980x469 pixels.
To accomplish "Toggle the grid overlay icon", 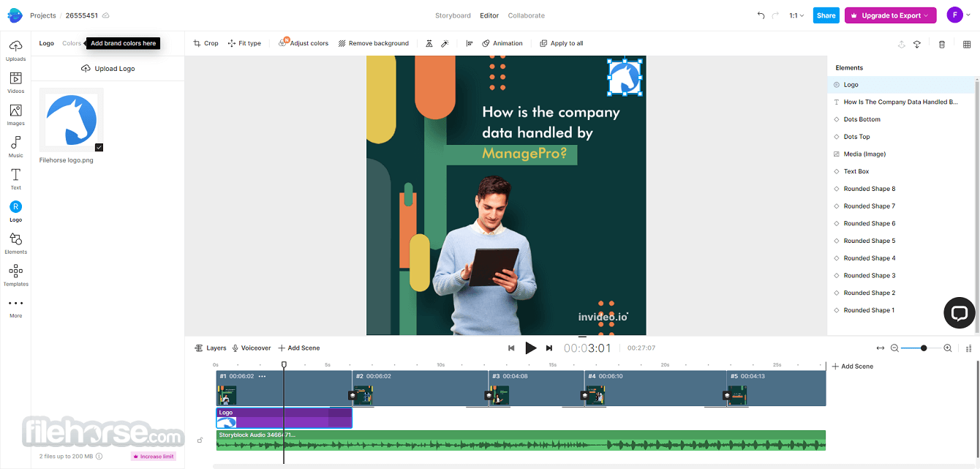I will (967, 45).
